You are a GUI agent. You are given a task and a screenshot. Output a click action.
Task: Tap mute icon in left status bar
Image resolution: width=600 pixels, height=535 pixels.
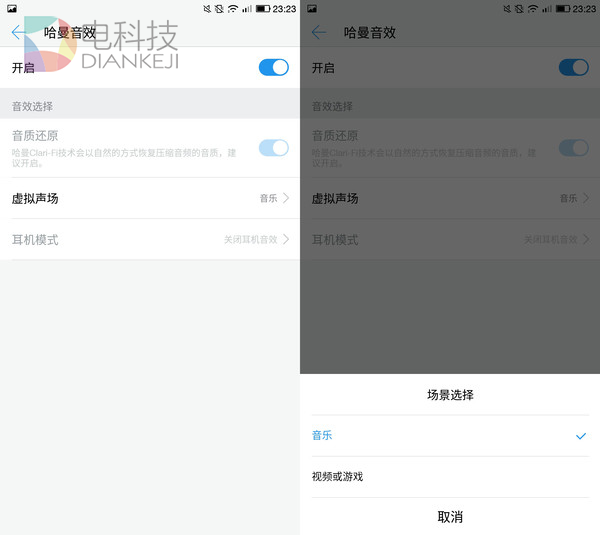point(207,8)
